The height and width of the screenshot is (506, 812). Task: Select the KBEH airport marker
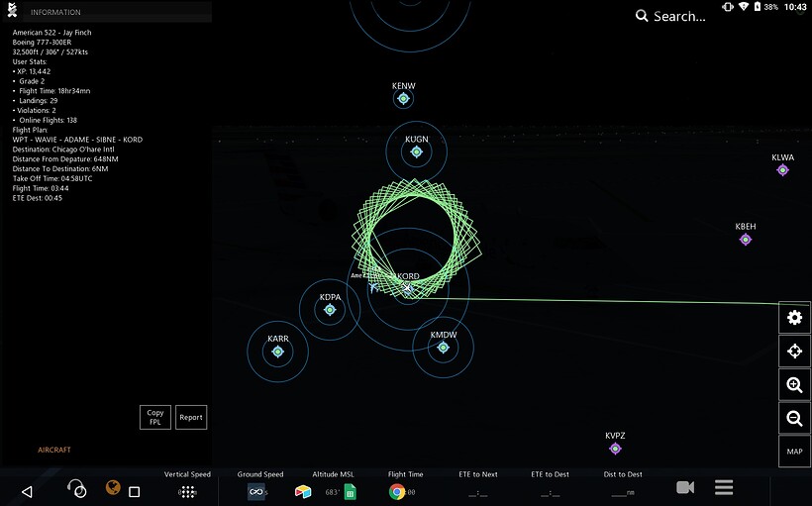click(x=746, y=240)
